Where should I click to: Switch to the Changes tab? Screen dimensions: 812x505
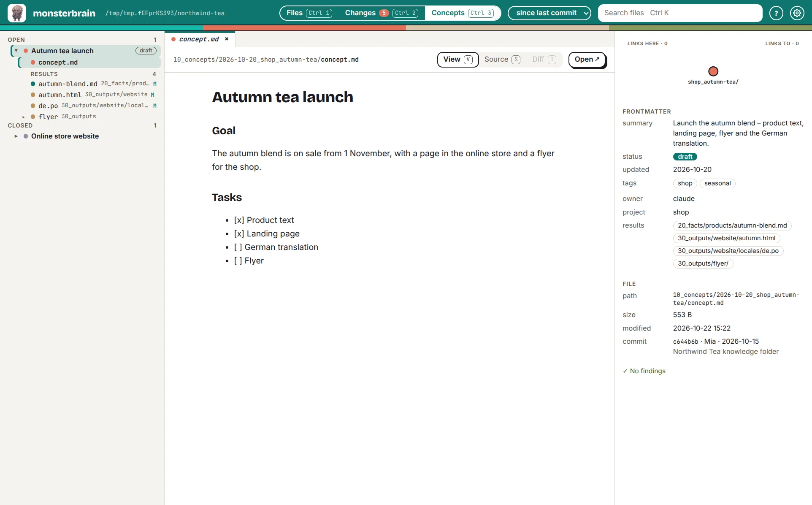click(381, 13)
